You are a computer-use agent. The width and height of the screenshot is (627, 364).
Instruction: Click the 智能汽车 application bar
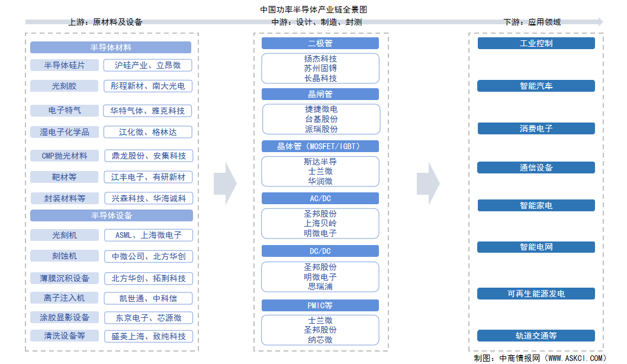coord(536,86)
